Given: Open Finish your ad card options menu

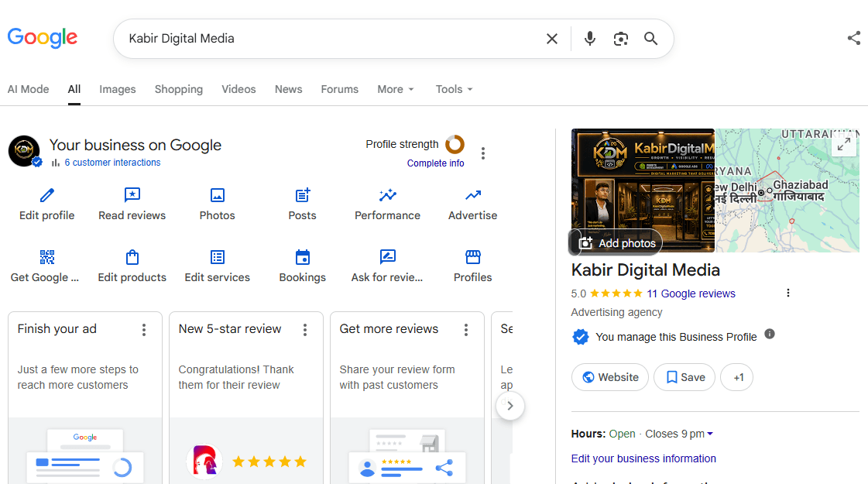Looking at the screenshot, I should click(144, 330).
